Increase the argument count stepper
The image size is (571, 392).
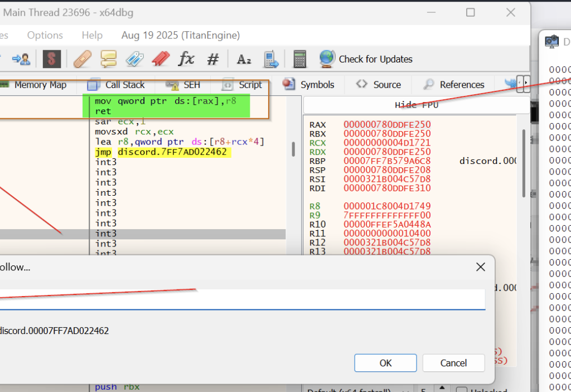[x=443, y=388]
